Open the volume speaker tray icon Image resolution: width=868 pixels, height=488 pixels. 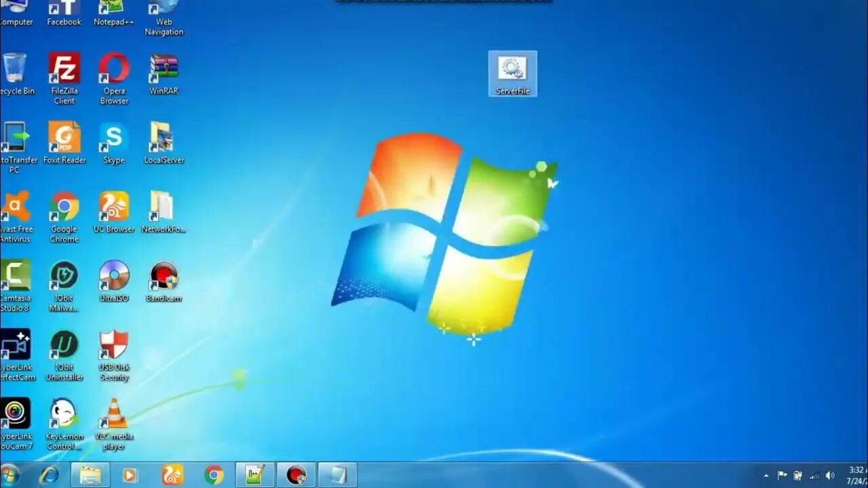point(830,476)
